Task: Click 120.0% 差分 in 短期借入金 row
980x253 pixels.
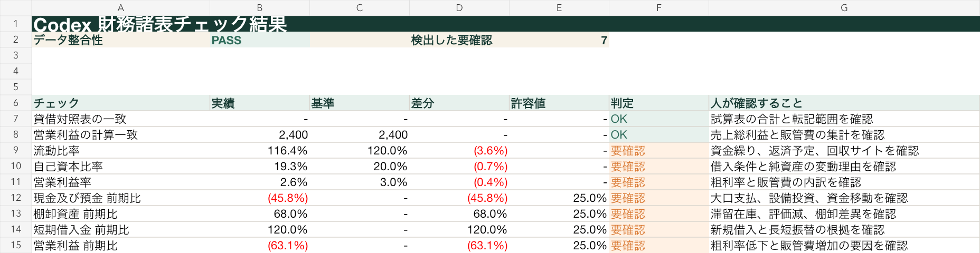Action: click(459, 229)
